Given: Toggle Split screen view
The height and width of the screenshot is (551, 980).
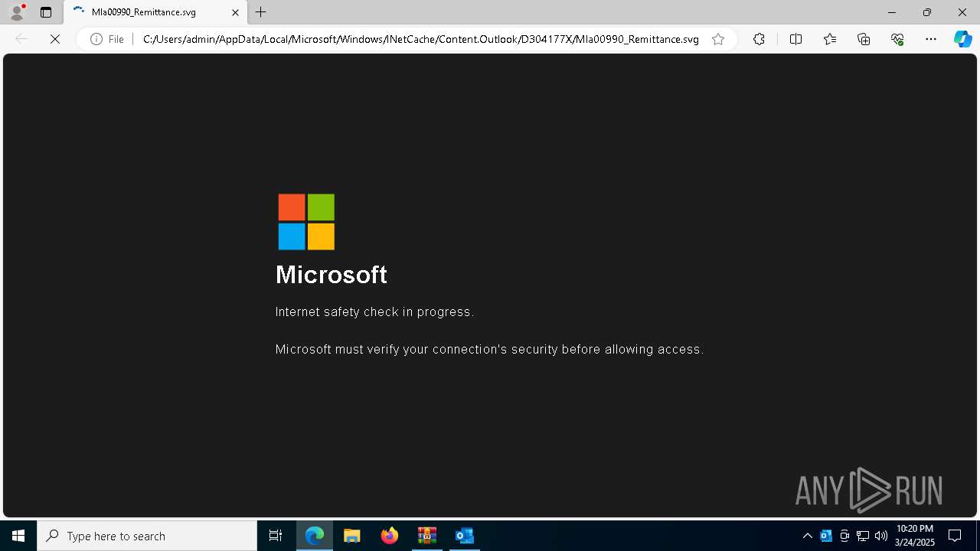Looking at the screenshot, I should point(795,39).
